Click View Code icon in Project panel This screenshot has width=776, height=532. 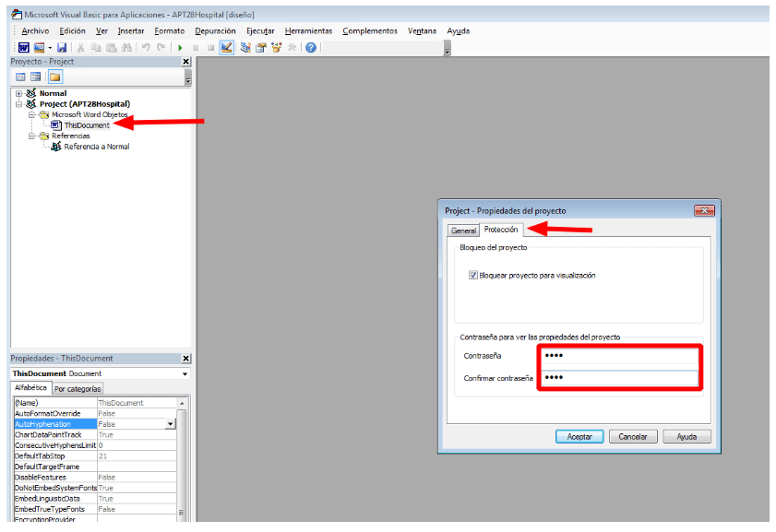[x=21, y=77]
